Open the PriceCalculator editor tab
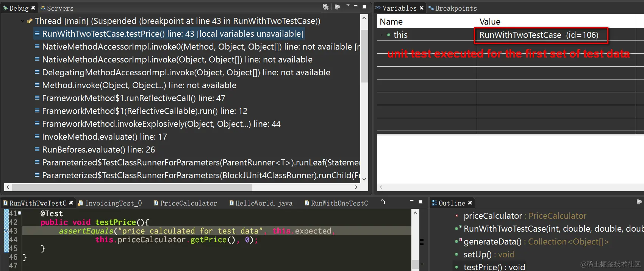This screenshot has width=644, height=271. [x=186, y=203]
